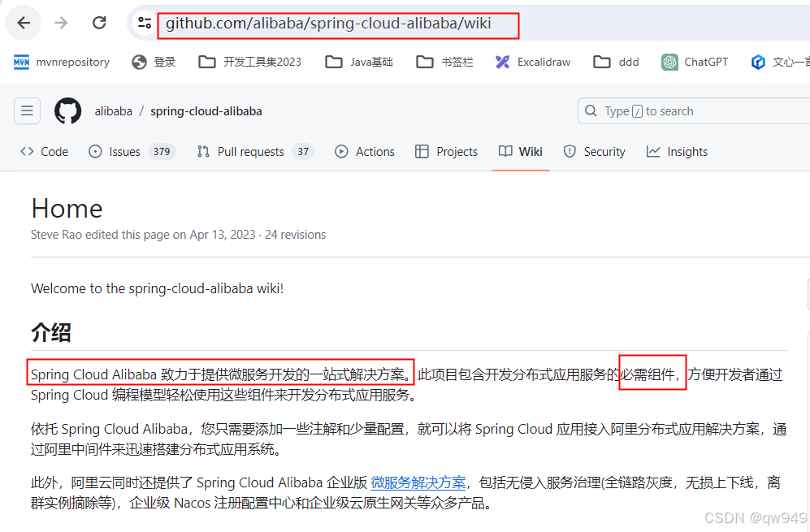
Task: Switch to the Insights tab
Action: coord(677,151)
